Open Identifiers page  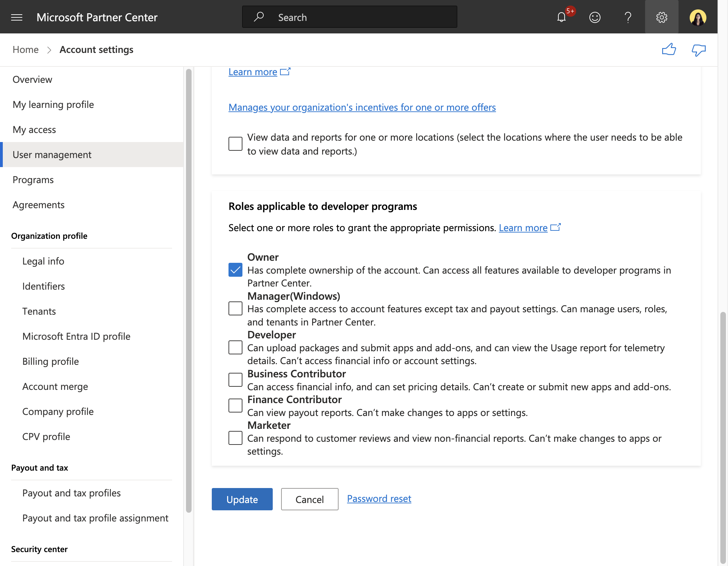point(44,286)
